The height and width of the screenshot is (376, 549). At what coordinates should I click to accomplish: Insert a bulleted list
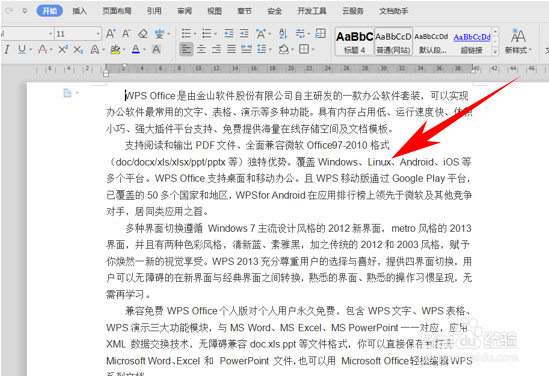point(186,34)
